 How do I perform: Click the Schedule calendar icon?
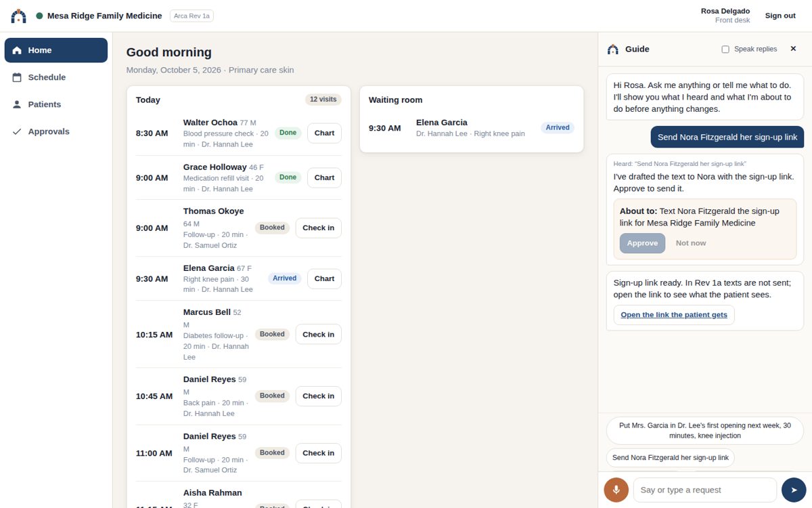point(17,77)
